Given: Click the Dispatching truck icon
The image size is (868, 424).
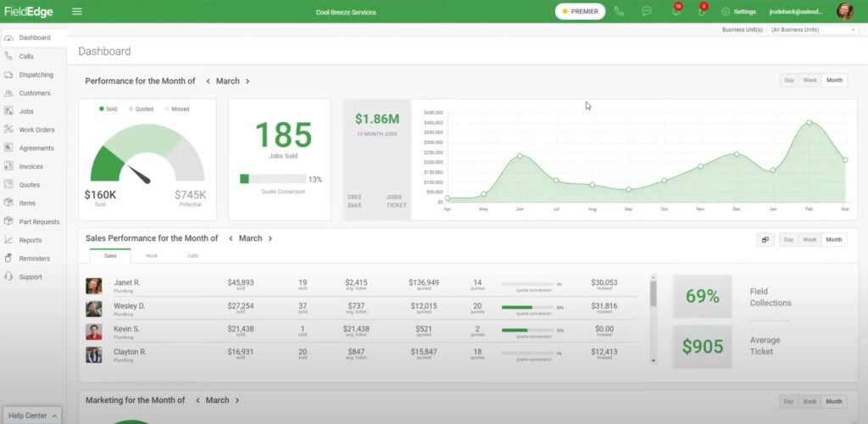Looking at the screenshot, I should [x=8, y=75].
